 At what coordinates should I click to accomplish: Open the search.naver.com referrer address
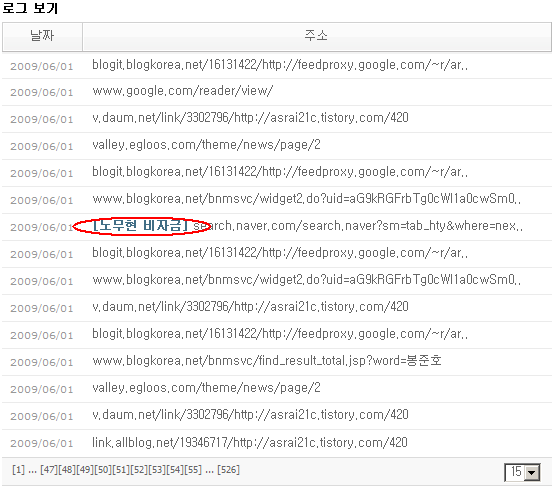pyautogui.click(x=358, y=226)
